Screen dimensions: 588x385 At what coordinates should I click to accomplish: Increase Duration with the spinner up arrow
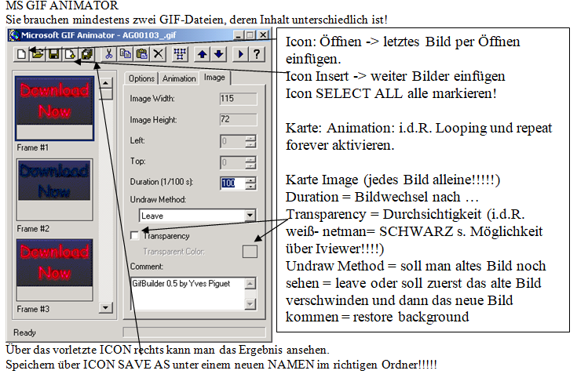tap(250, 179)
